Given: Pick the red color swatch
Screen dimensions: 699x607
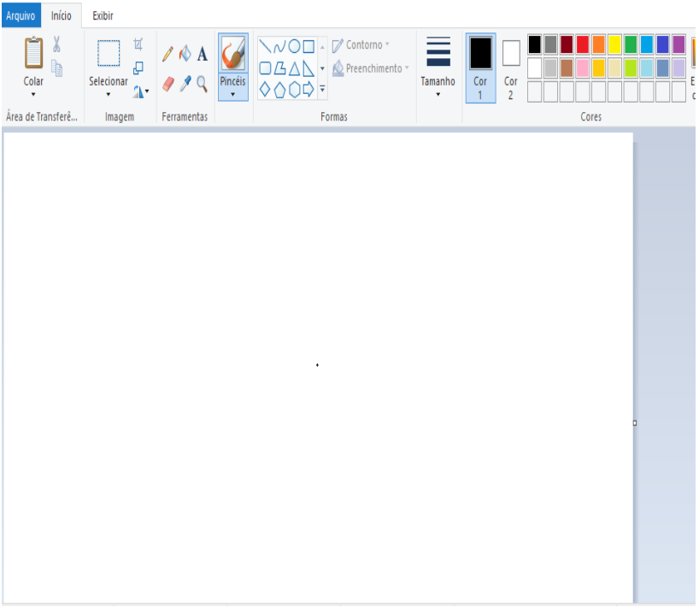Looking at the screenshot, I should 583,44.
